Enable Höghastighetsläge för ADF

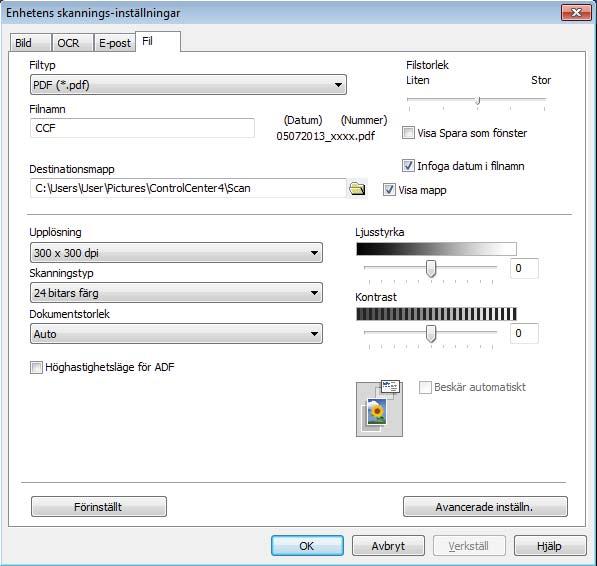36,367
